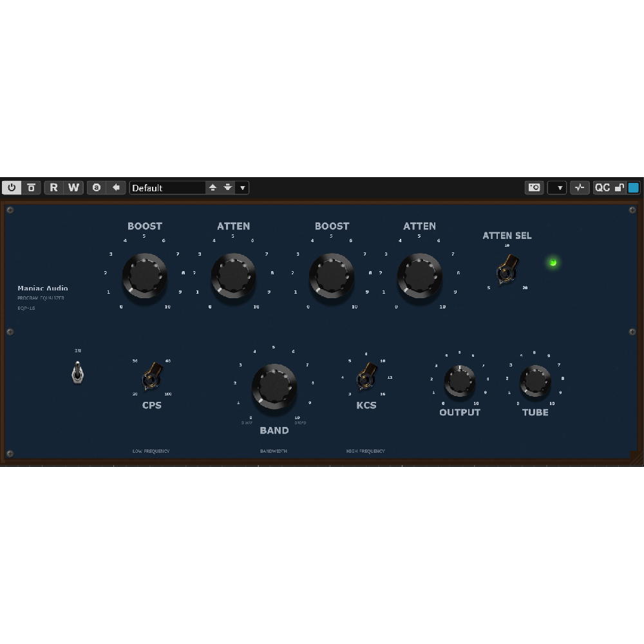The image size is (644, 644).
Task: Toggle the plugin power/activate button
Action: pos(12,187)
